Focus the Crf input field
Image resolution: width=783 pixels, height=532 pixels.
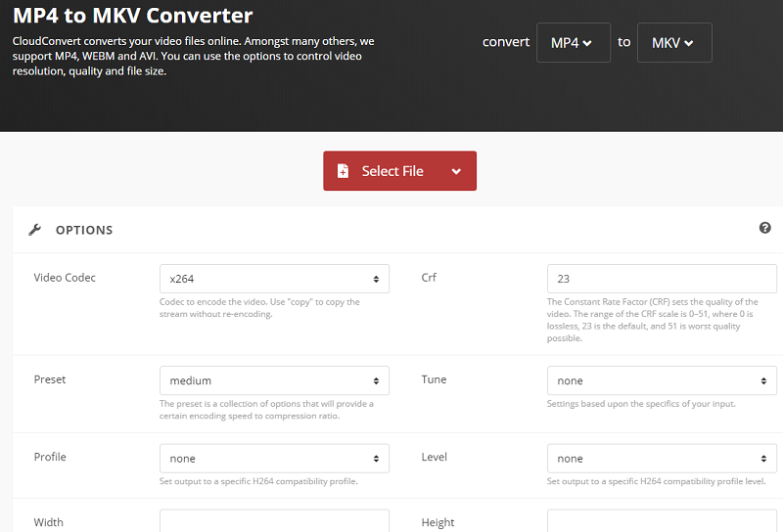pos(662,279)
